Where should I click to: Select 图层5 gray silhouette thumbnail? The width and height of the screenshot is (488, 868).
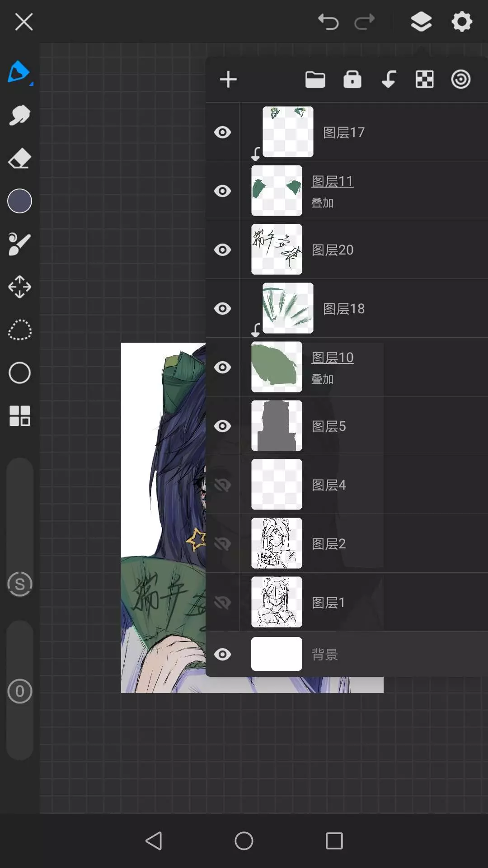277,426
